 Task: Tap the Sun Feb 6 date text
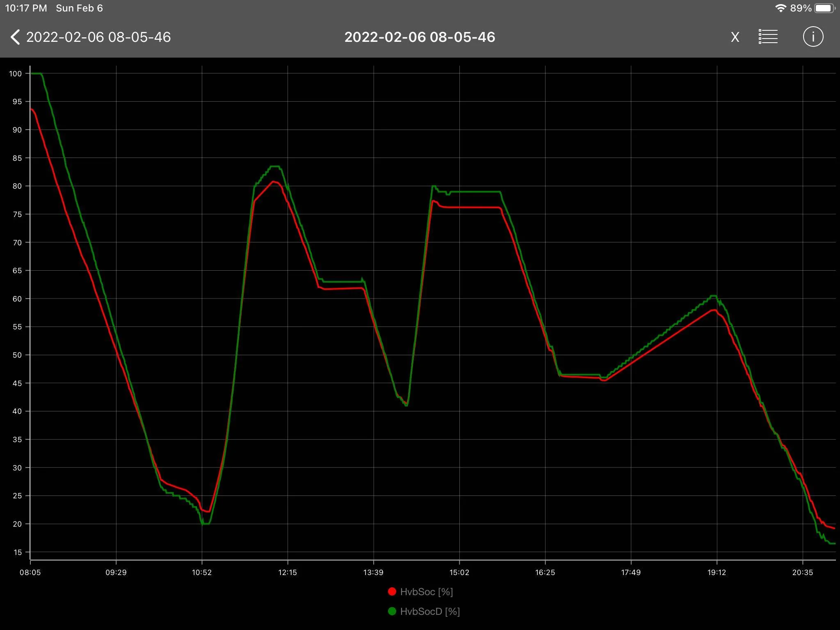coord(79,8)
